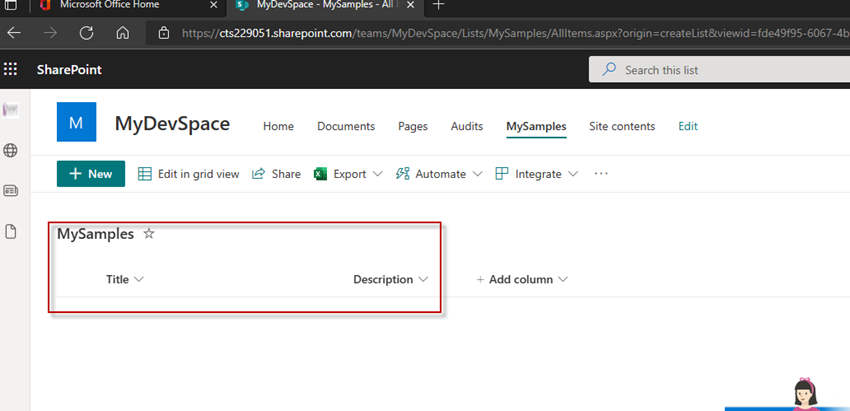Close the Microsoft Office Home tab
The image size is (850, 411).
click(214, 5)
